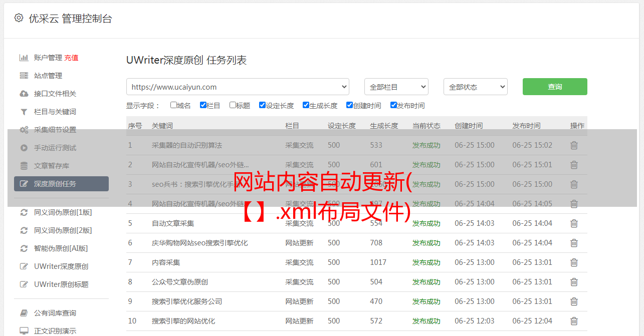Enable the 标题 field checkbox
The height and width of the screenshot is (336, 644).
click(233, 105)
